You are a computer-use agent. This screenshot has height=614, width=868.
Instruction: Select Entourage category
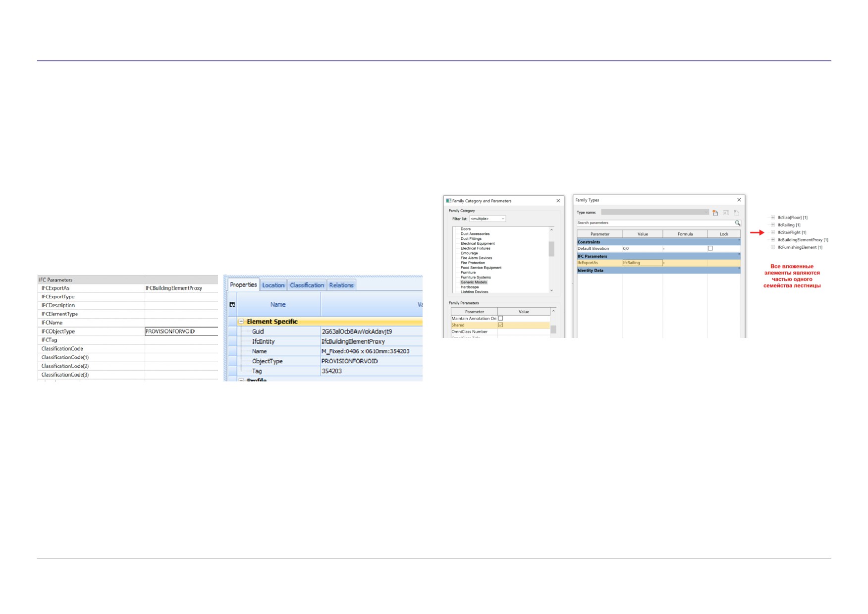point(469,253)
